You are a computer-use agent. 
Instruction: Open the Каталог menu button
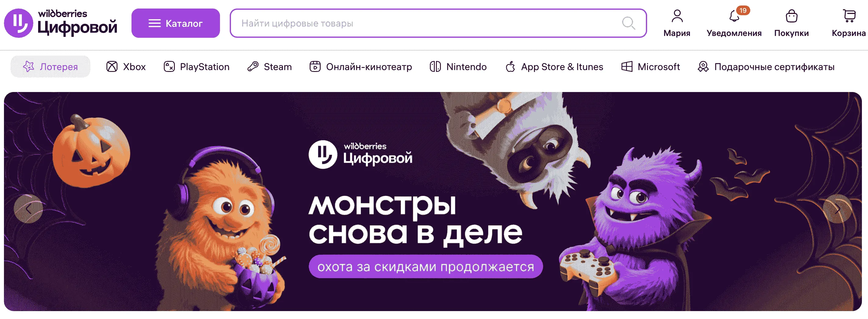(175, 23)
